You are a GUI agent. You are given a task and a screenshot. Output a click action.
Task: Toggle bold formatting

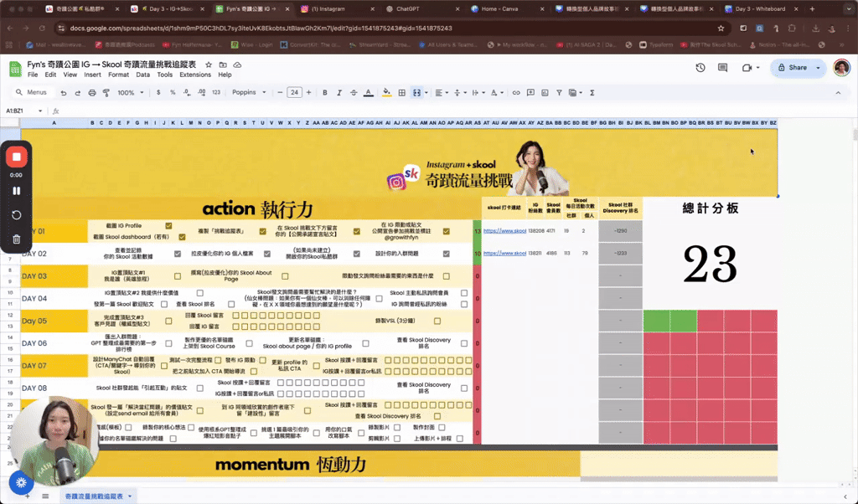[x=324, y=93]
